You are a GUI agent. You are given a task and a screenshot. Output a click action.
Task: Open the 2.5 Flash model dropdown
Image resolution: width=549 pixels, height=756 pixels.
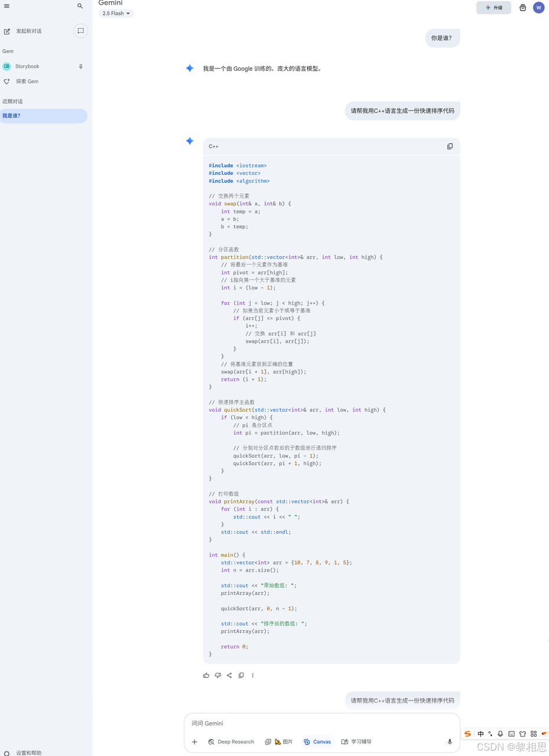(x=116, y=14)
